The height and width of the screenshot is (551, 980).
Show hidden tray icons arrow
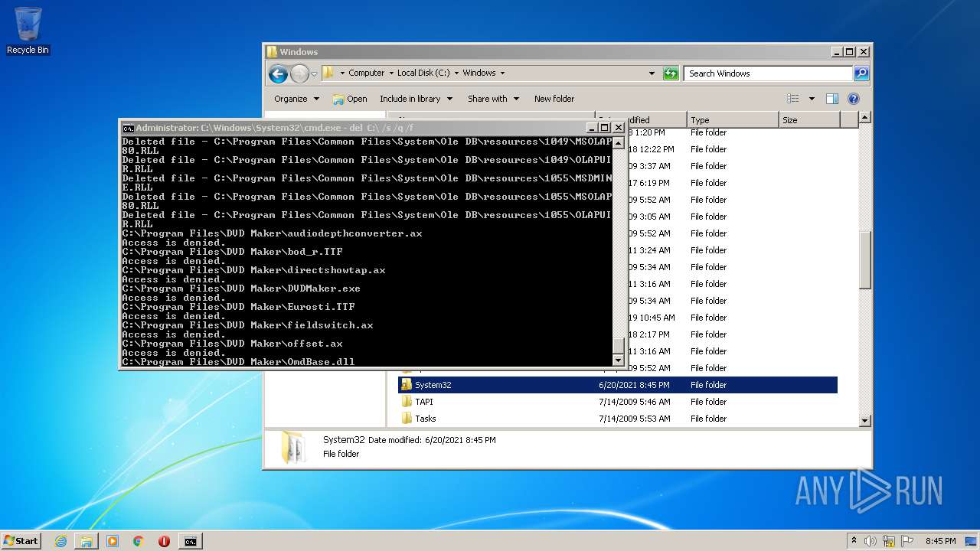click(854, 540)
